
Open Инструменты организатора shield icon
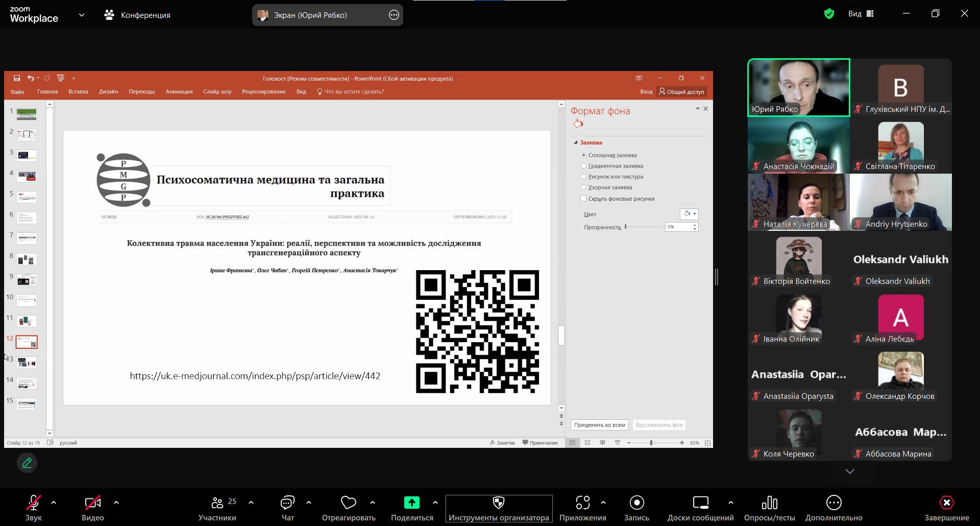click(x=499, y=503)
